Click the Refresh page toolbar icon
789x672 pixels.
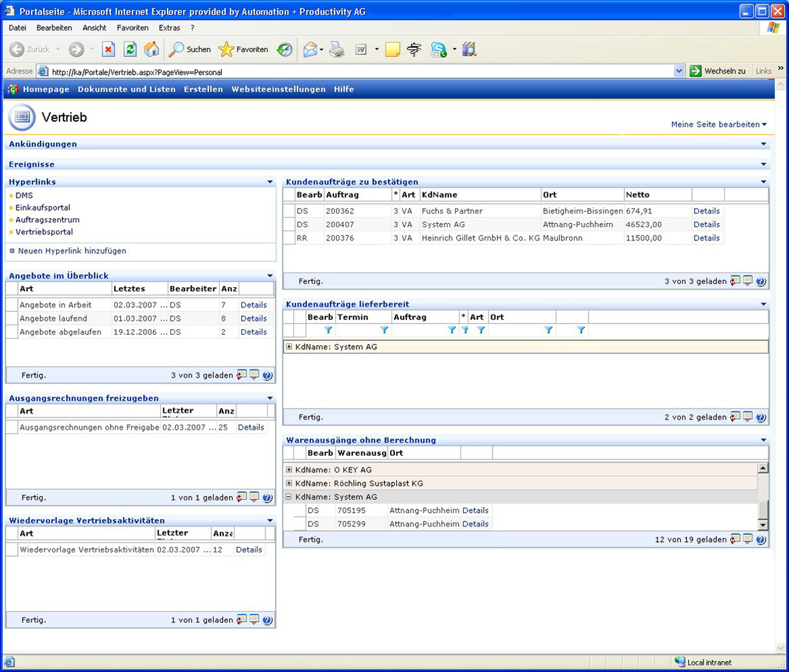pos(130,49)
